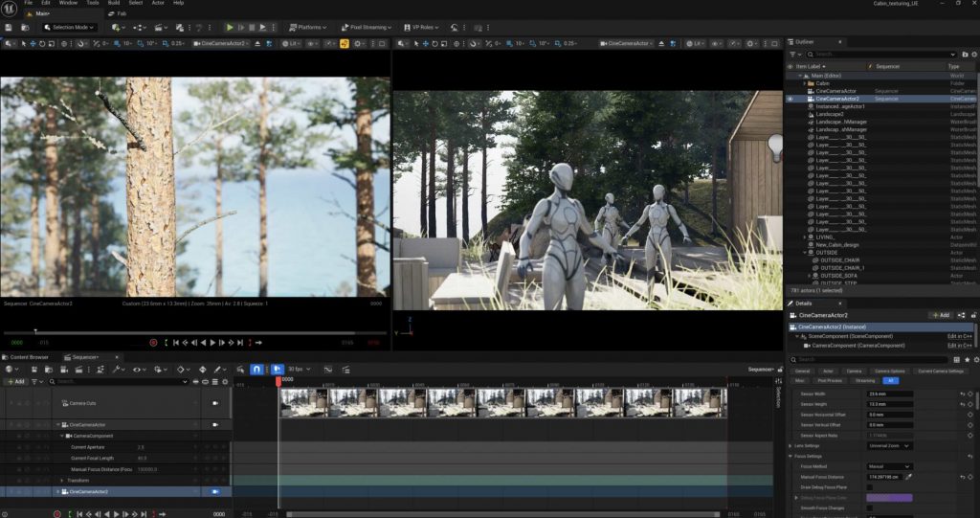The width and height of the screenshot is (980, 518).
Task: Click the purple Debug Focus Plane Color swatch
Action: (x=888, y=498)
